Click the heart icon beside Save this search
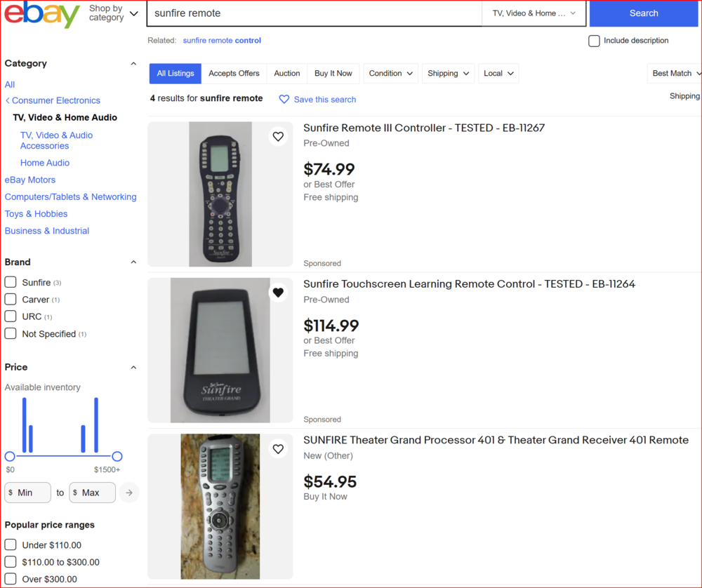The image size is (702, 588). 284,100
